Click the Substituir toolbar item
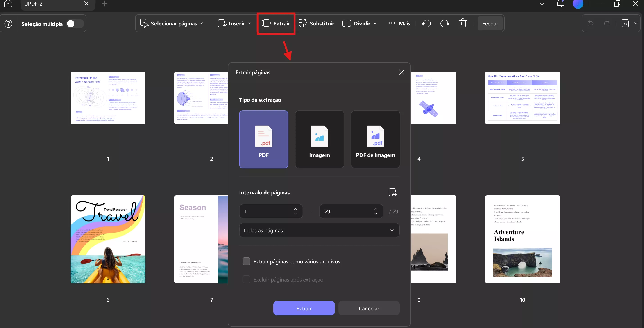Viewport: 644px width, 328px height. [316, 23]
